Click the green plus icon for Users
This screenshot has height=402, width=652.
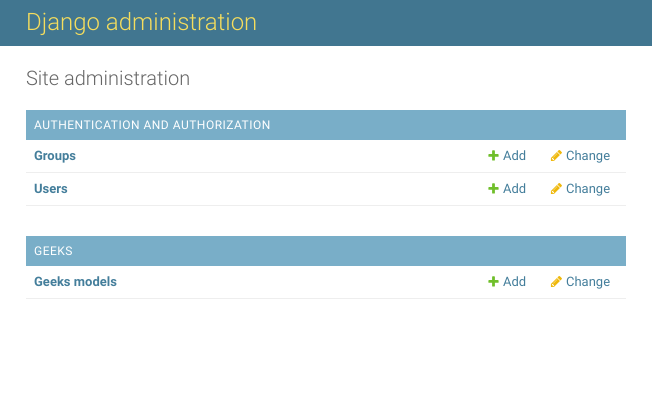click(493, 188)
